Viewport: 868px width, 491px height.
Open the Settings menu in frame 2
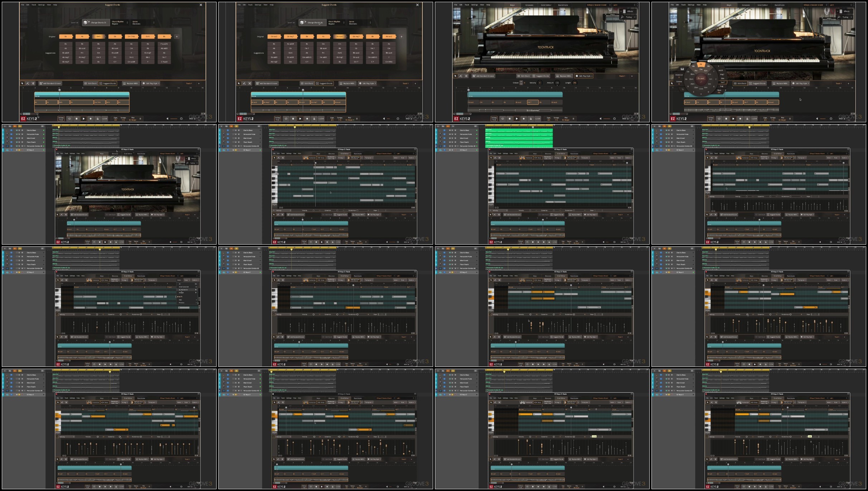point(258,5)
